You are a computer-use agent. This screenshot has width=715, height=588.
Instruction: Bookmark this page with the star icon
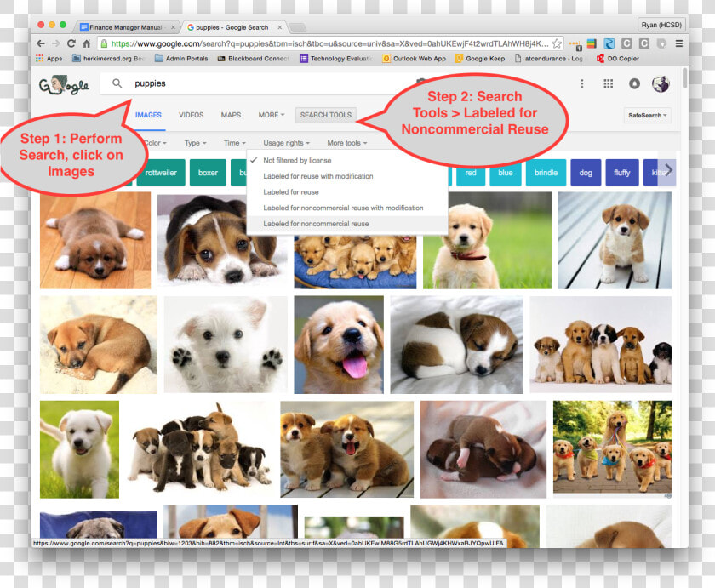pos(557,43)
